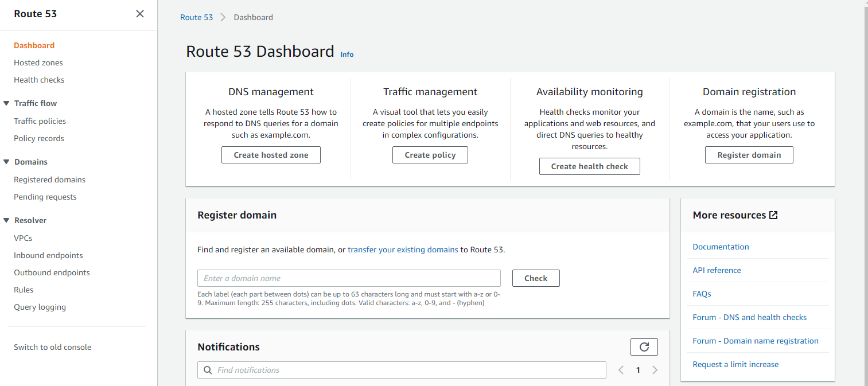Go to next notifications page arrow
The height and width of the screenshot is (386, 868).
(655, 370)
